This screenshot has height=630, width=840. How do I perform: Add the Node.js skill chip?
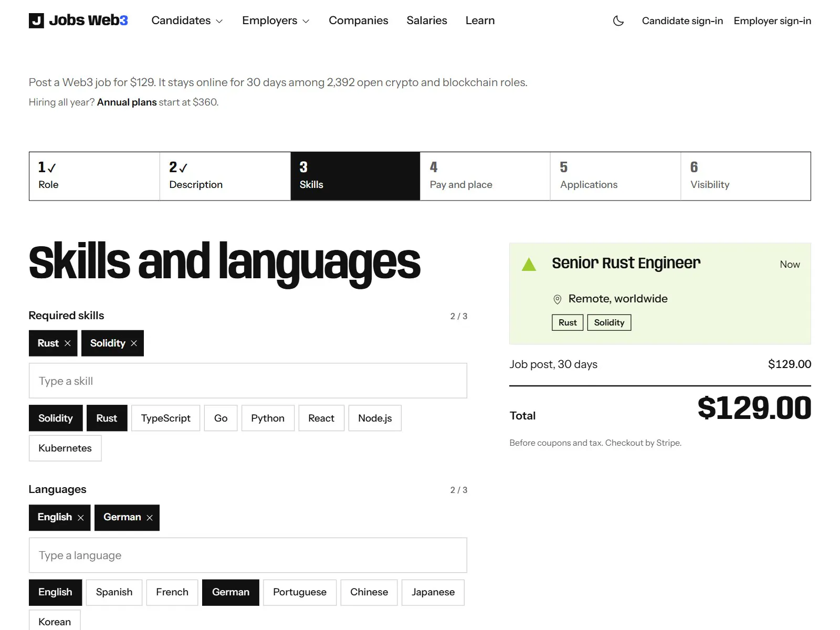(x=375, y=418)
